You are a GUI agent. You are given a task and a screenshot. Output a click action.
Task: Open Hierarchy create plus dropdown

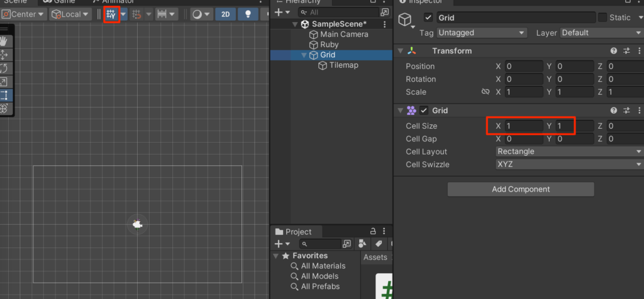(282, 13)
